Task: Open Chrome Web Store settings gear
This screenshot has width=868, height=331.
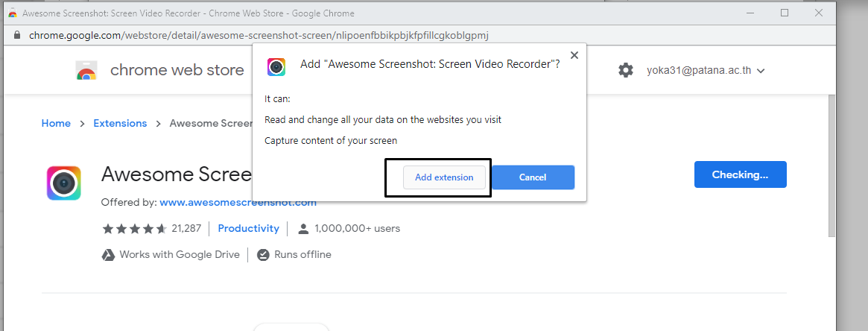Action: click(626, 70)
